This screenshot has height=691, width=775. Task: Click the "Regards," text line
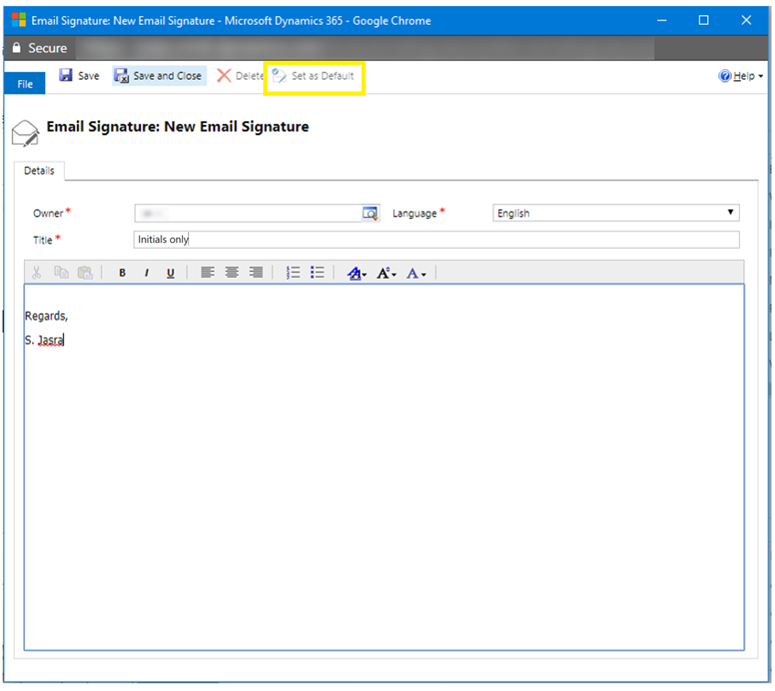click(x=46, y=316)
